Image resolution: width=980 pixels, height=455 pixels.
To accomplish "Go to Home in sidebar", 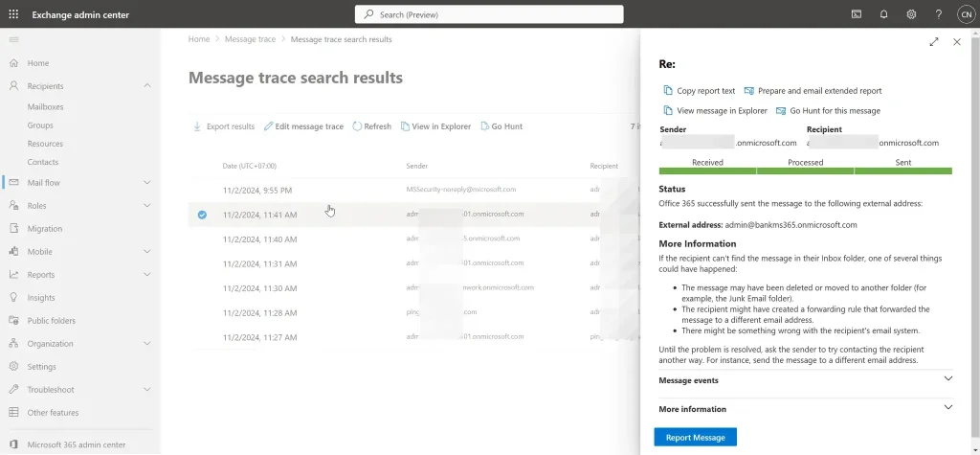I will 38,63.
